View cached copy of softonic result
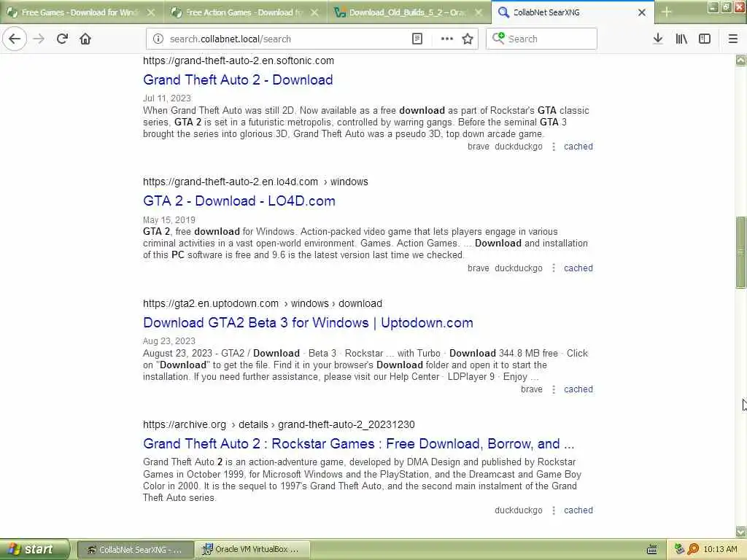This screenshot has height=560, width=747. click(578, 147)
